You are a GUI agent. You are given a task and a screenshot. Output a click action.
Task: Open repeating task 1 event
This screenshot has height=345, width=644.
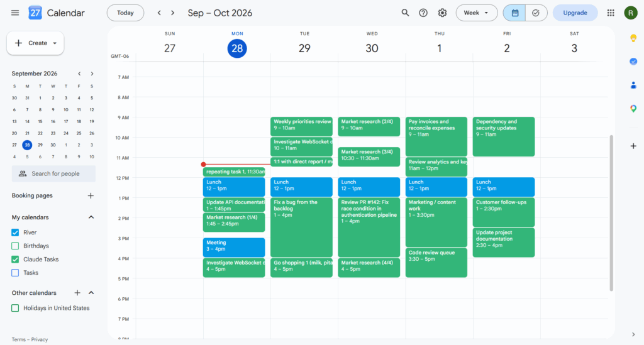(234, 172)
